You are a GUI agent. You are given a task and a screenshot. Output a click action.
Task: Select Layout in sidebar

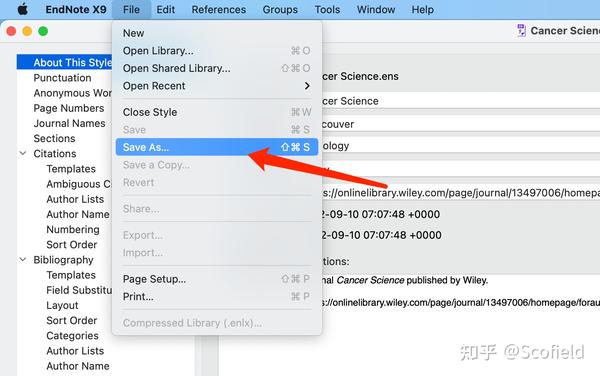tap(62, 305)
